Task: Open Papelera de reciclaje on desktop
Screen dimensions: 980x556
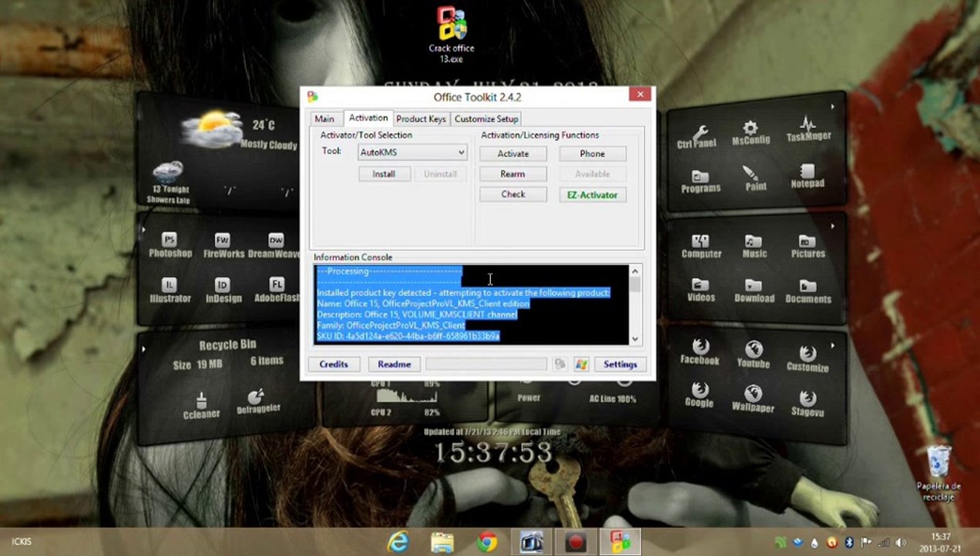Action: [x=938, y=473]
